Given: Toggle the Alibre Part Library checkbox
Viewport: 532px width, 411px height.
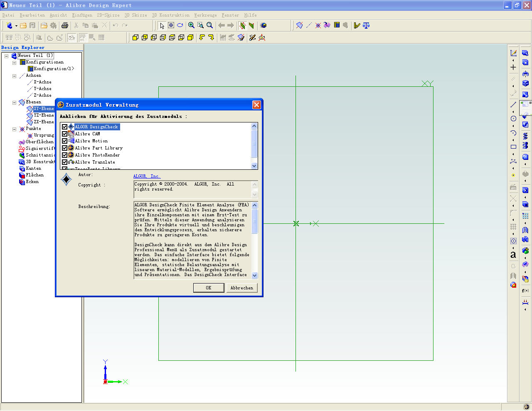Looking at the screenshot, I should tap(64, 148).
